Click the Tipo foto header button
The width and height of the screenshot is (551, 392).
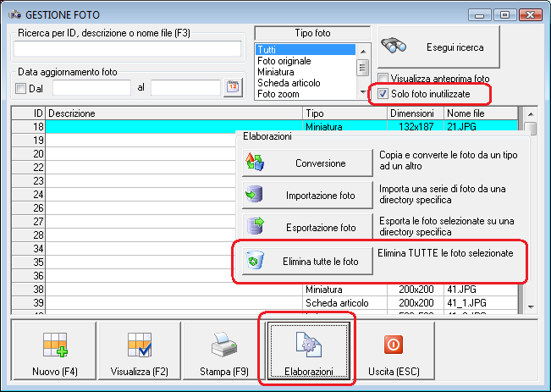[312, 33]
